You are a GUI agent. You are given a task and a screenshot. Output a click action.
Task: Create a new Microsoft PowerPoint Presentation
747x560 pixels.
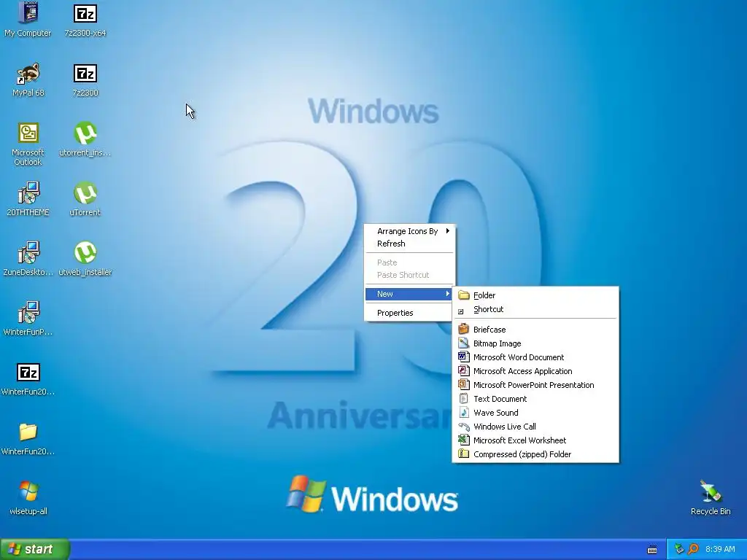click(x=535, y=385)
